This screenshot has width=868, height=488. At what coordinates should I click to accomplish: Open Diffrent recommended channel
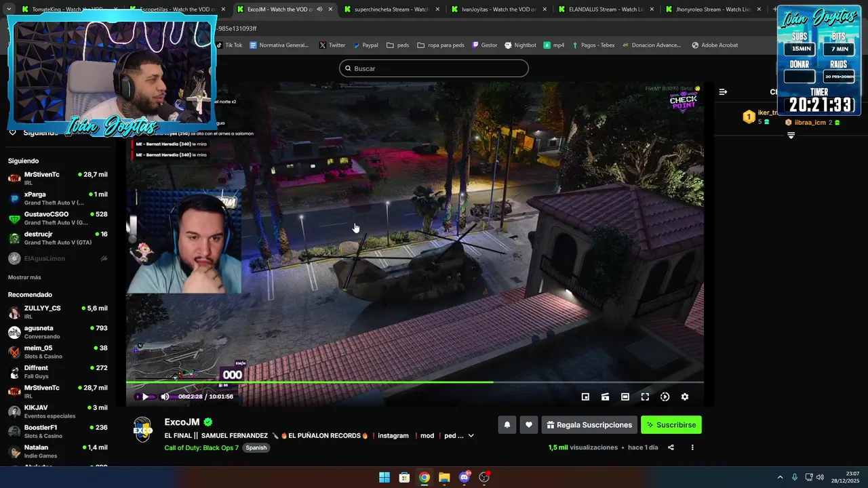58,371
